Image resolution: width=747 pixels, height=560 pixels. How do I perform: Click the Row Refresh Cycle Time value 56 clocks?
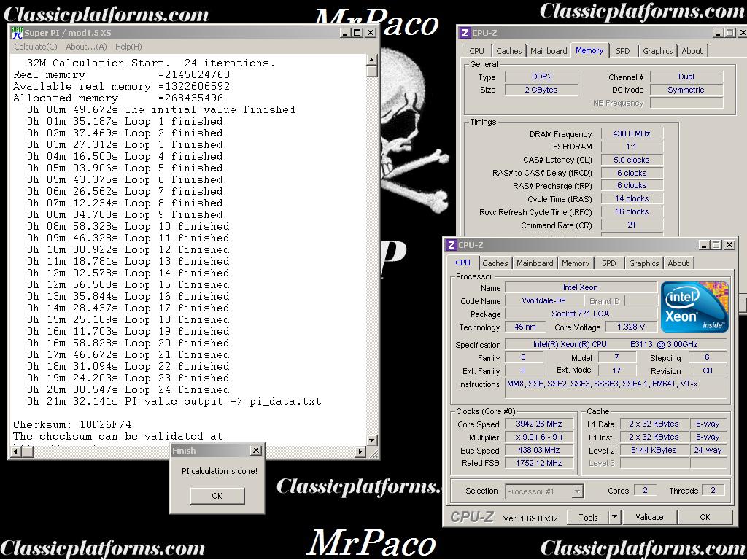(632, 211)
